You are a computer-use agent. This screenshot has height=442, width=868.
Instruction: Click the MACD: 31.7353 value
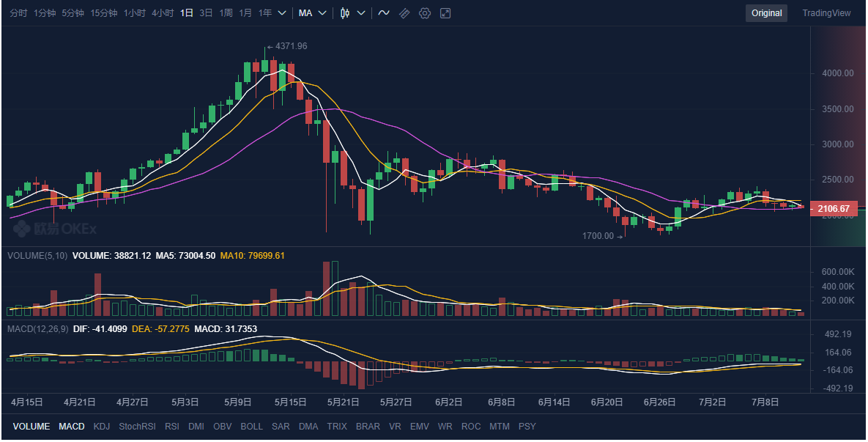click(x=226, y=329)
